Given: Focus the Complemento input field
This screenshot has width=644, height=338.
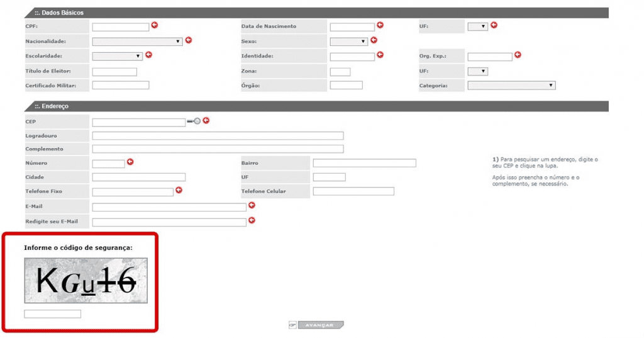Looking at the screenshot, I should (218, 149).
